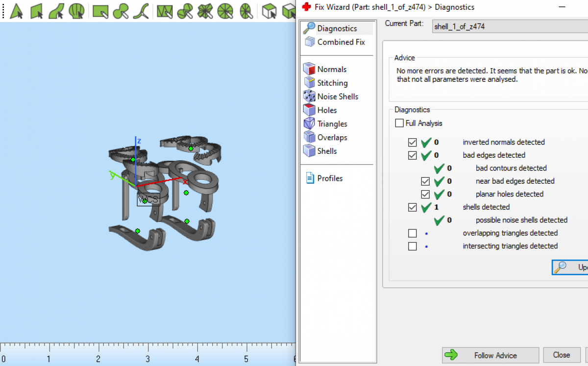Select the Mark Plane tool

click(x=37, y=10)
